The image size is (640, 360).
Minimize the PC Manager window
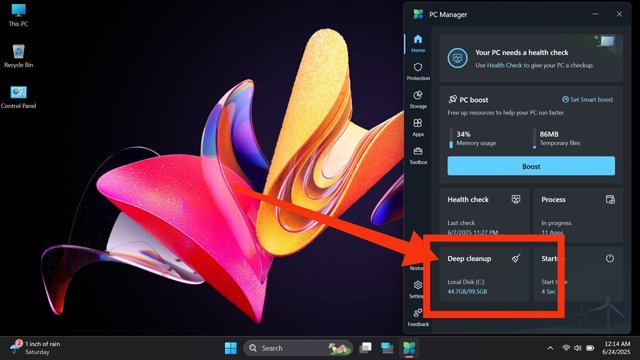tap(595, 14)
